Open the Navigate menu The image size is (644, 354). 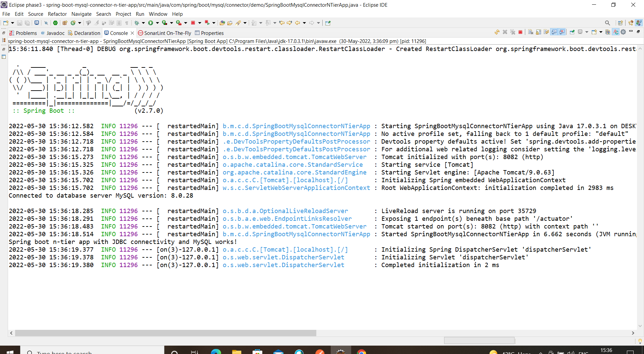[82, 14]
